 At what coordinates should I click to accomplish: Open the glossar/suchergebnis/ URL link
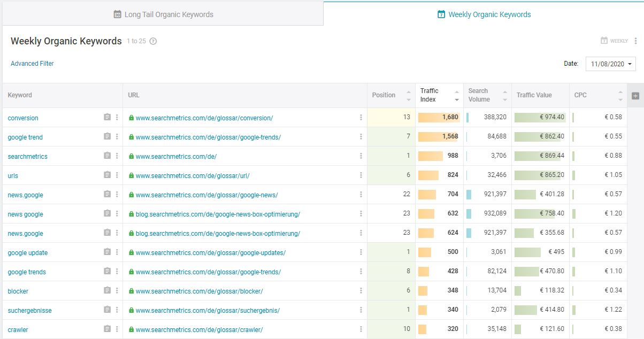[208, 311]
